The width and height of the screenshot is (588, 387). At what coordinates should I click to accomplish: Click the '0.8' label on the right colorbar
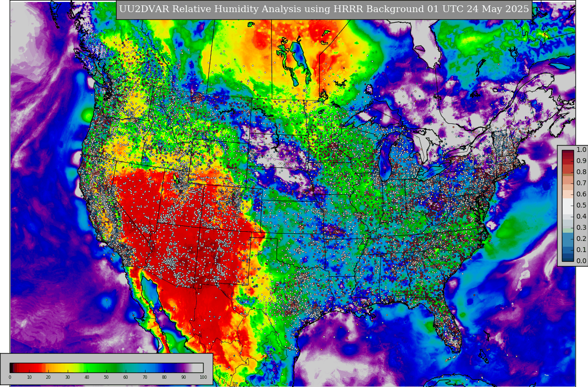pyautogui.click(x=581, y=172)
